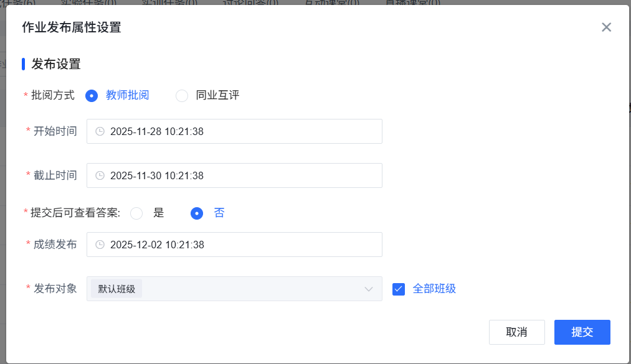631x364 pixels.
Task: Click the clock icon in 开始时间 field
Action: [x=100, y=131]
